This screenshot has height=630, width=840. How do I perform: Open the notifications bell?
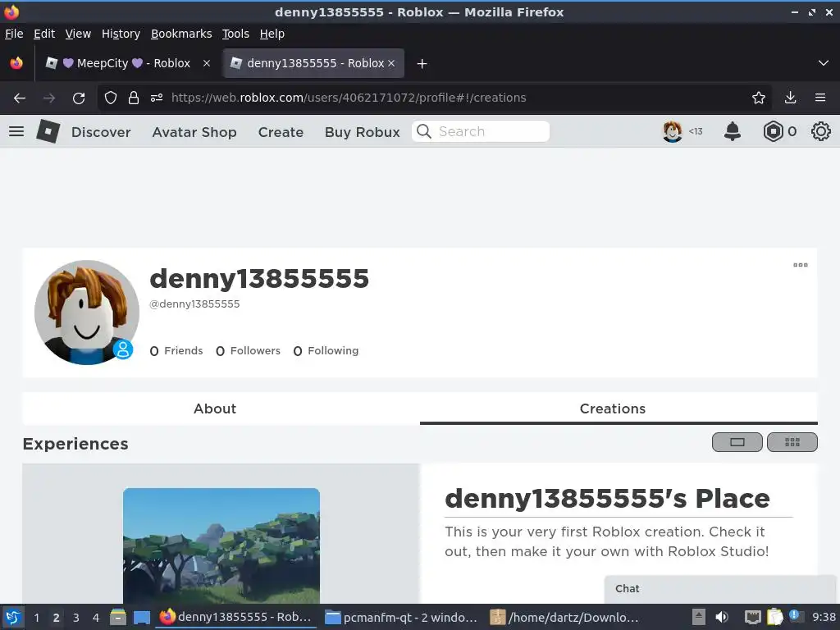(733, 131)
